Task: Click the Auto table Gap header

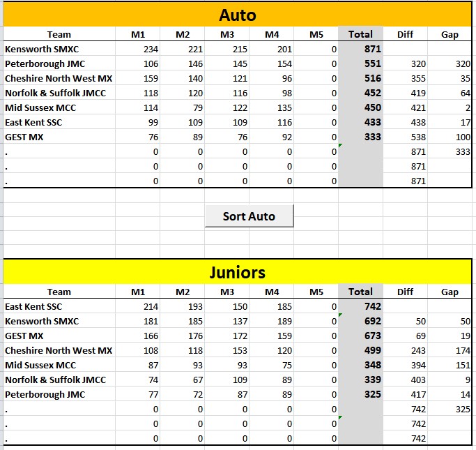Action: 450,34
